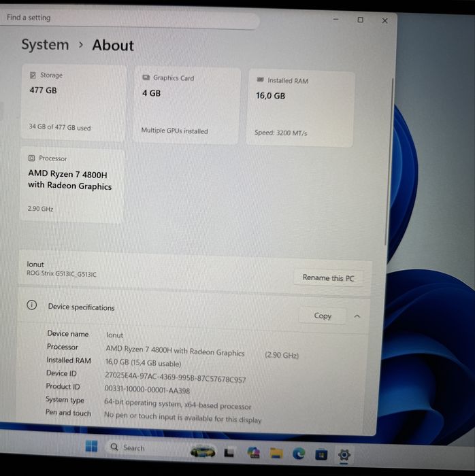Open the Installed RAM 16,0 GB card
This screenshot has height=476, width=475.
pos(300,109)
